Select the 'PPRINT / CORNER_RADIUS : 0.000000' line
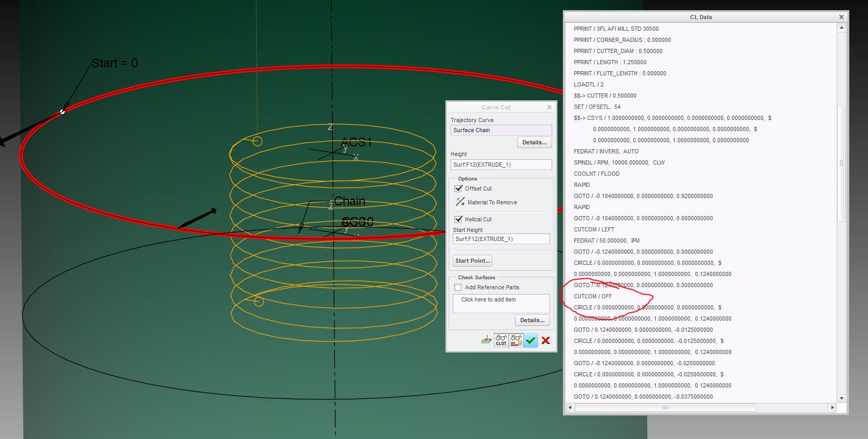The width and height of the screenshot is (868, 439). click(x=622, y=40)
